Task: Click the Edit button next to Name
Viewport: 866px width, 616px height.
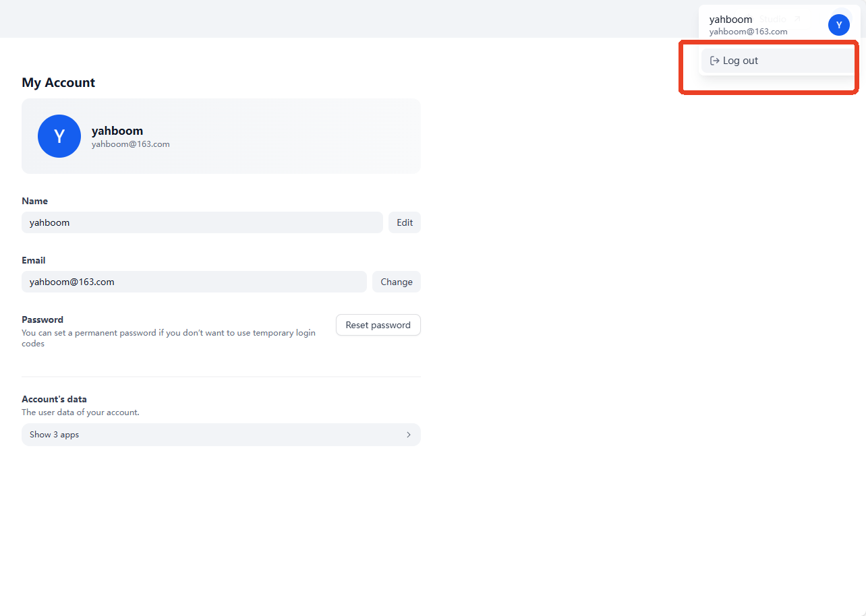Action: pos(405,222)
